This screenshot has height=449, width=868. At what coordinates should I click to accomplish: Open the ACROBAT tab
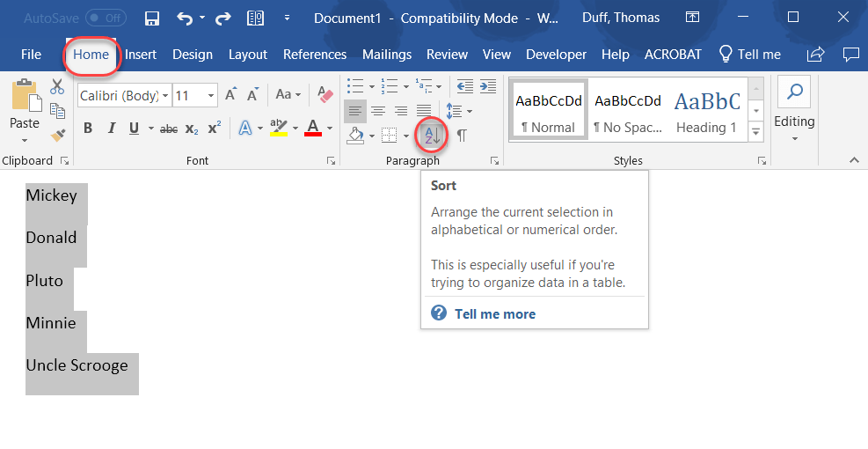click(673, 55)
